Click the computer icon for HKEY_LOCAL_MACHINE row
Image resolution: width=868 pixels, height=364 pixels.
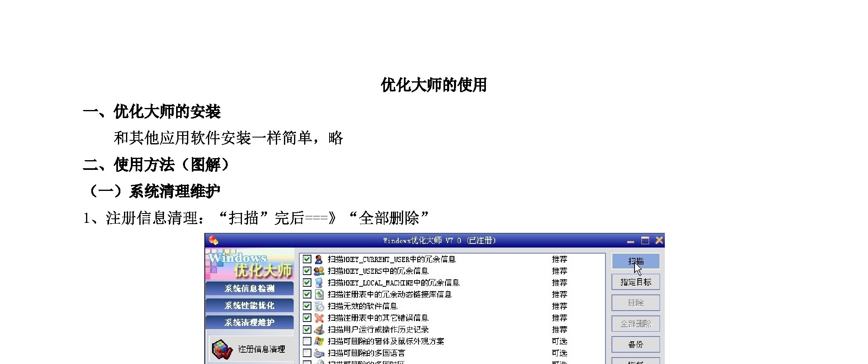(319, 283)
